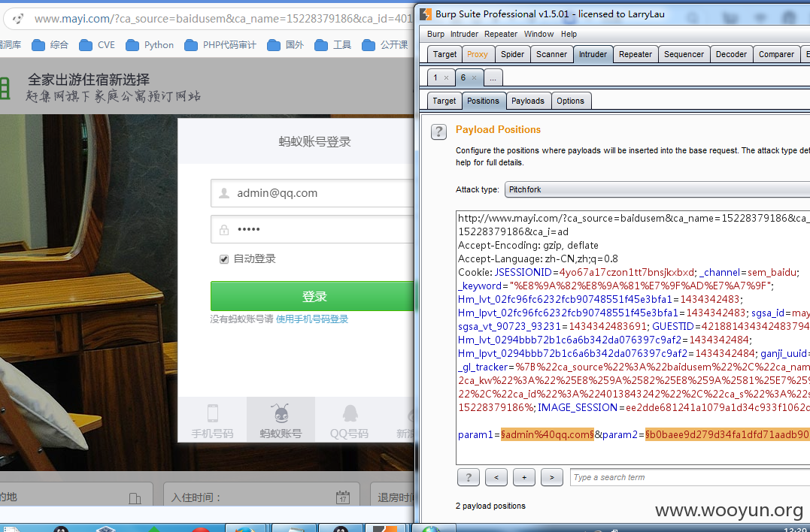The height and width of the screenshot is (532, 810).
Task: Close Intruder attack tab 6
Action: click(475, 78)
